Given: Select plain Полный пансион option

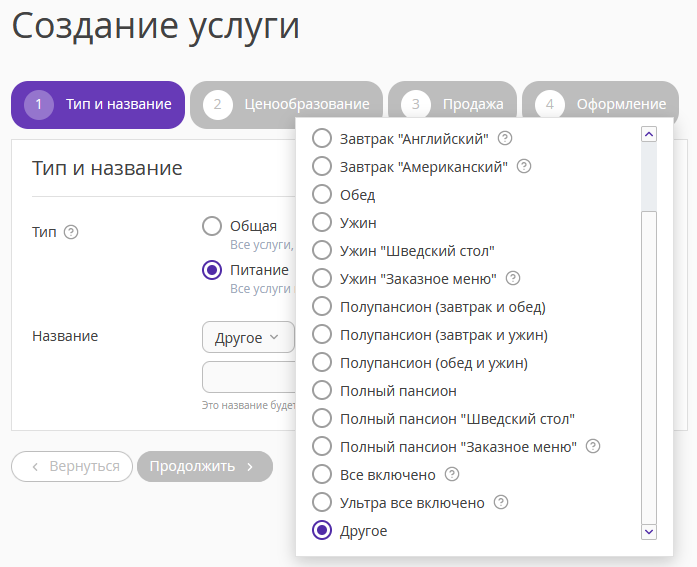Looking at the screenshot, I should [x=322, y=390].
